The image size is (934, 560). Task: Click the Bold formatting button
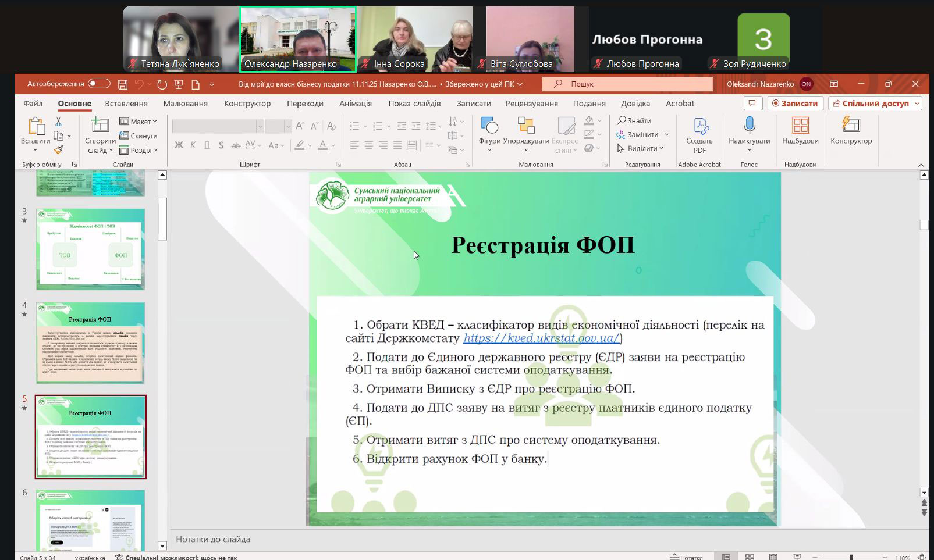click(x=179, y=145)
